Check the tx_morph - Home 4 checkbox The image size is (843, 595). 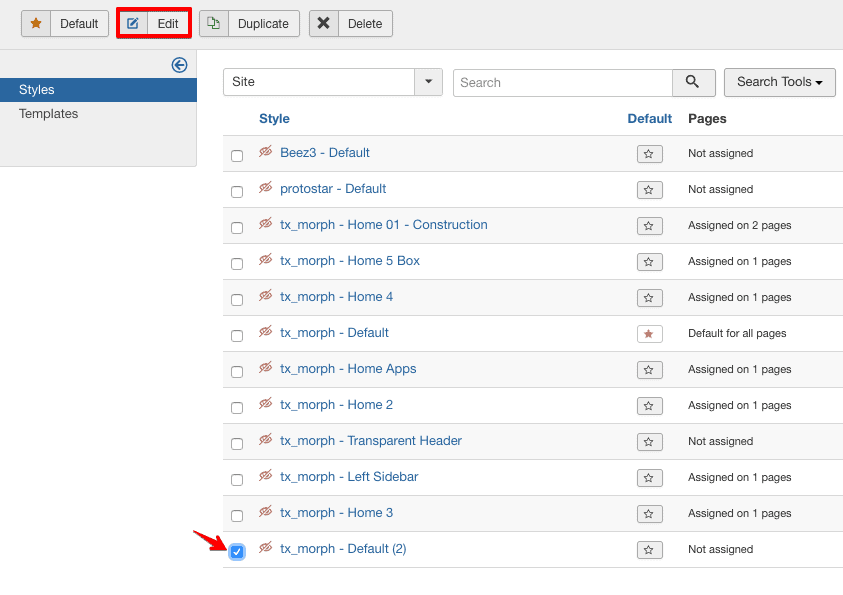(237, 300)
